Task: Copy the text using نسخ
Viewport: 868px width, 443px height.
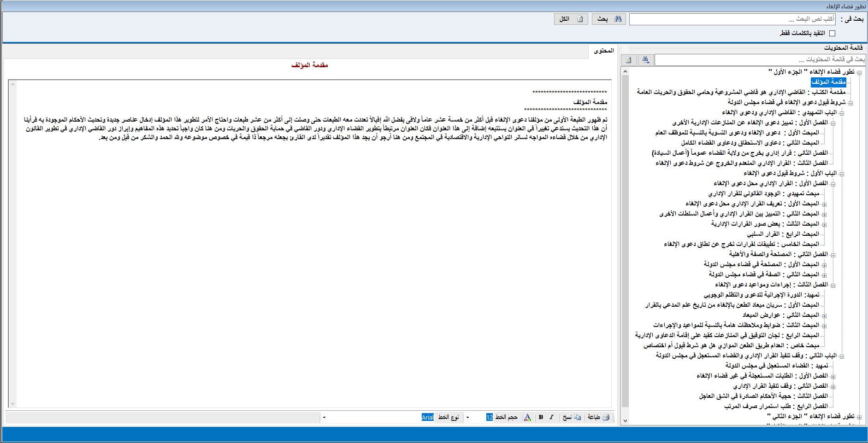Action: pos(572,417)
